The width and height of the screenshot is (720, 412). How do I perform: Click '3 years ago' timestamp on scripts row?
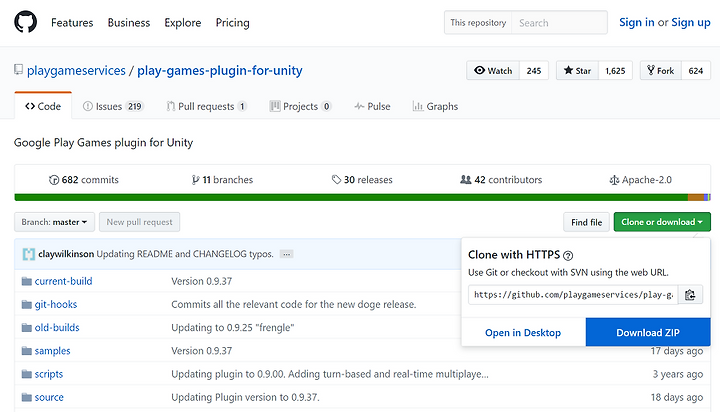pos(678,374)
